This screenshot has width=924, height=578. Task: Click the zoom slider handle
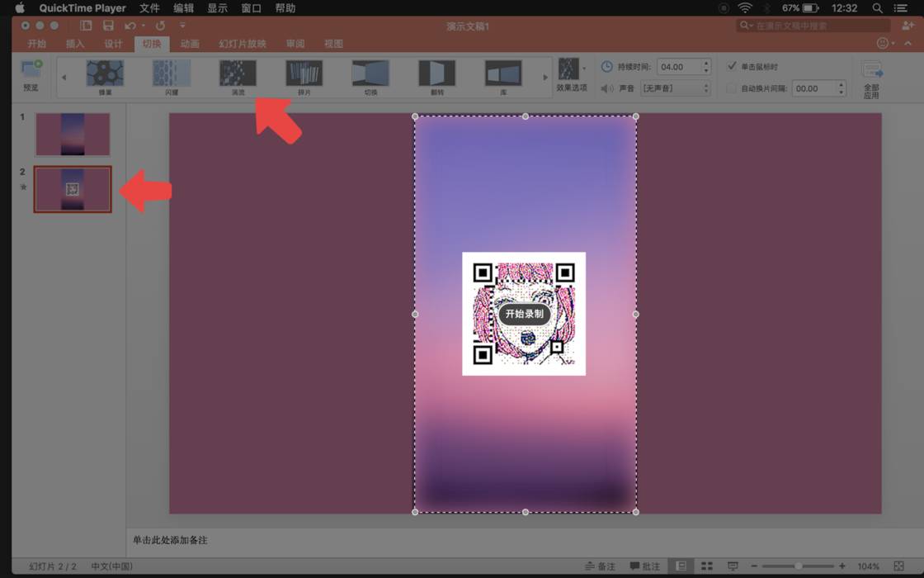[798, 566]
